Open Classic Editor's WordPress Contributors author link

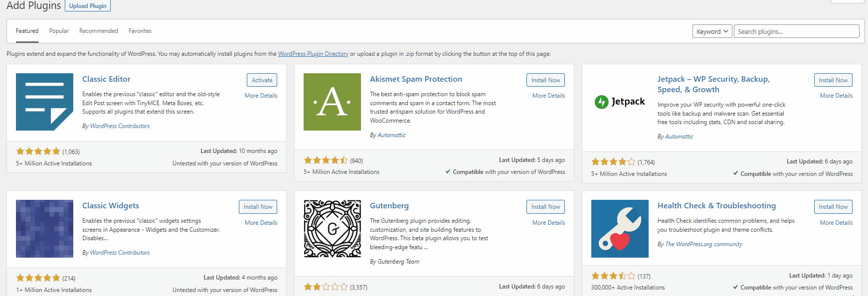pos(120,126)
